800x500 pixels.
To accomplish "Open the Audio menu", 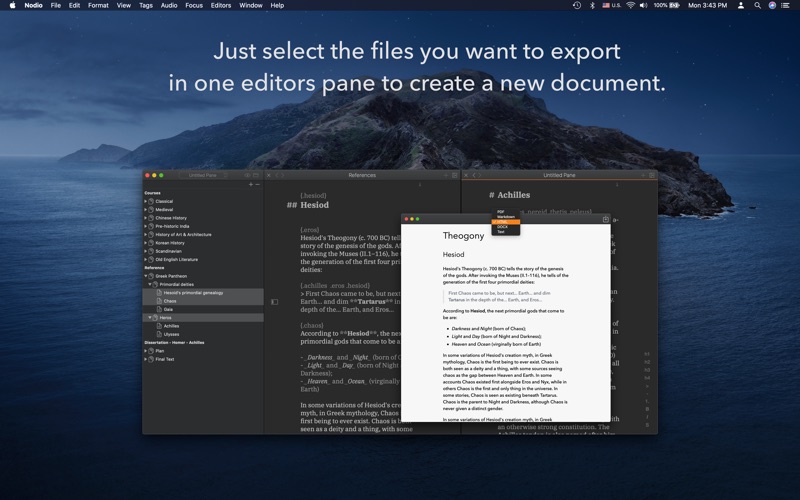I will pos(169,5).
